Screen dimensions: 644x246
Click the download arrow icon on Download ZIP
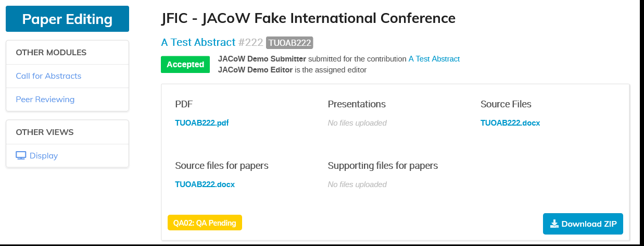tap(554, 224)
